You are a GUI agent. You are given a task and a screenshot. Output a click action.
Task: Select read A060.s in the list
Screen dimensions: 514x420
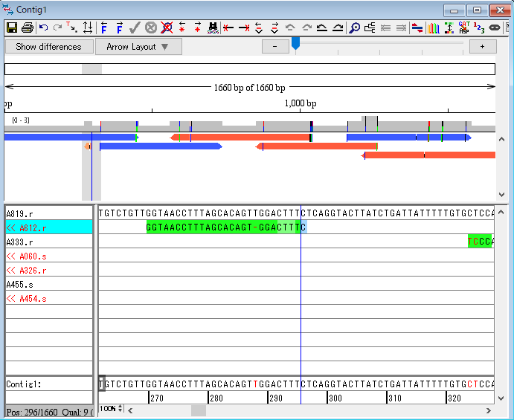[x=49, y=256]
